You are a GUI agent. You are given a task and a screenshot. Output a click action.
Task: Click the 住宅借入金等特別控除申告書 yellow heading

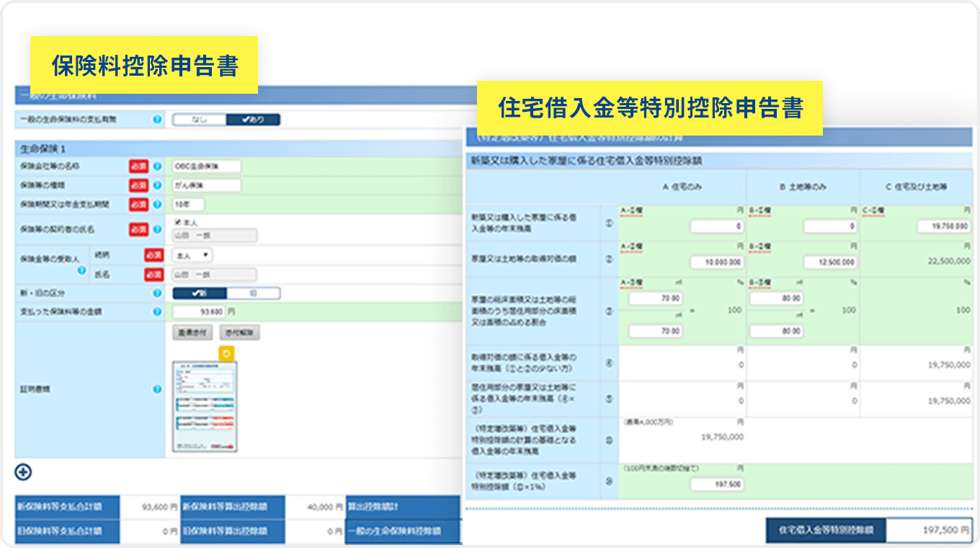point(651,108)
